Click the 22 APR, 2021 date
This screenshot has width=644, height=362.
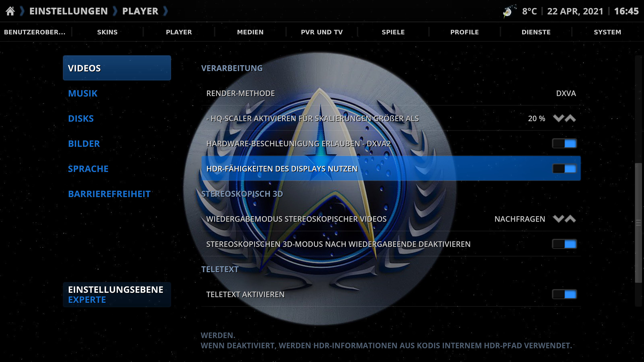[575, 11]
